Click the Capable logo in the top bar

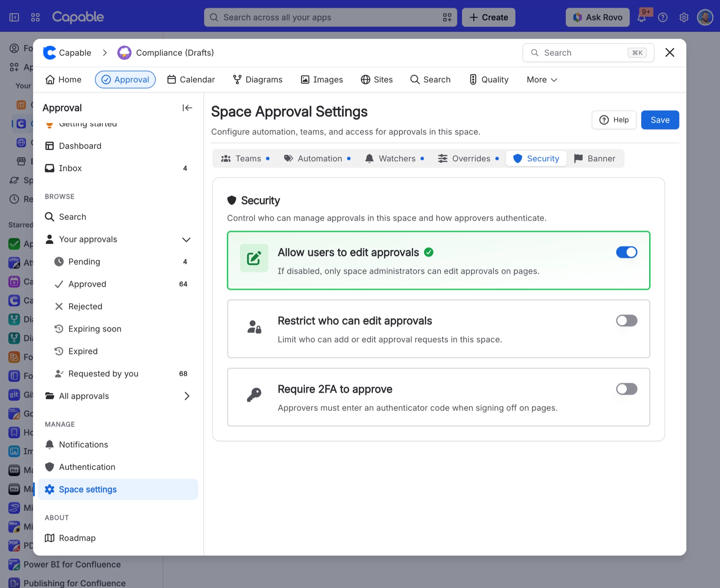coord(78,17)
